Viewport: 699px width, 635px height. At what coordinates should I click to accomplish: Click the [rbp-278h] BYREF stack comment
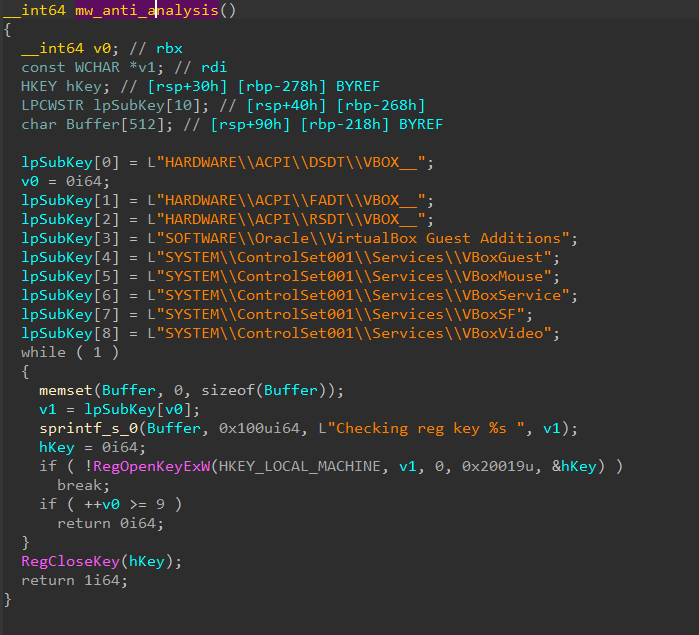click(x=308, y=86)
